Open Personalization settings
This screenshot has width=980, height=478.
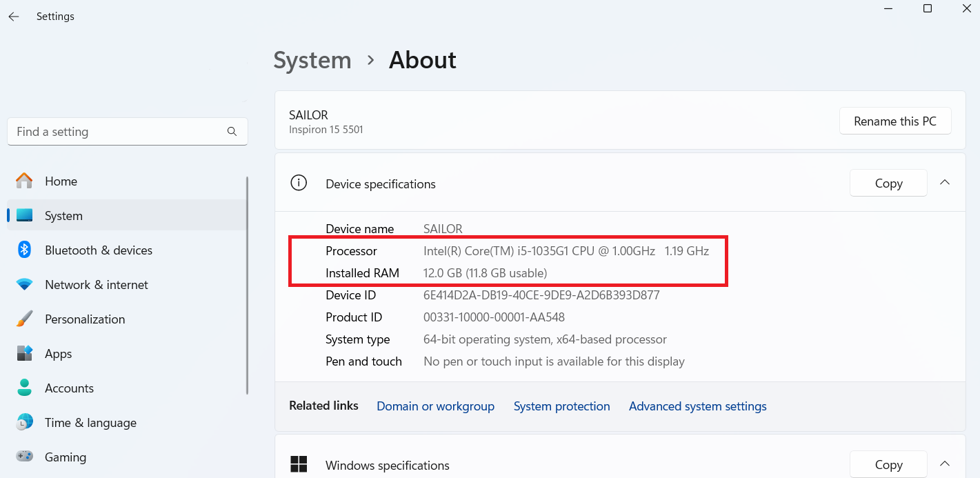pyautogui.click(x=127, y=319)
